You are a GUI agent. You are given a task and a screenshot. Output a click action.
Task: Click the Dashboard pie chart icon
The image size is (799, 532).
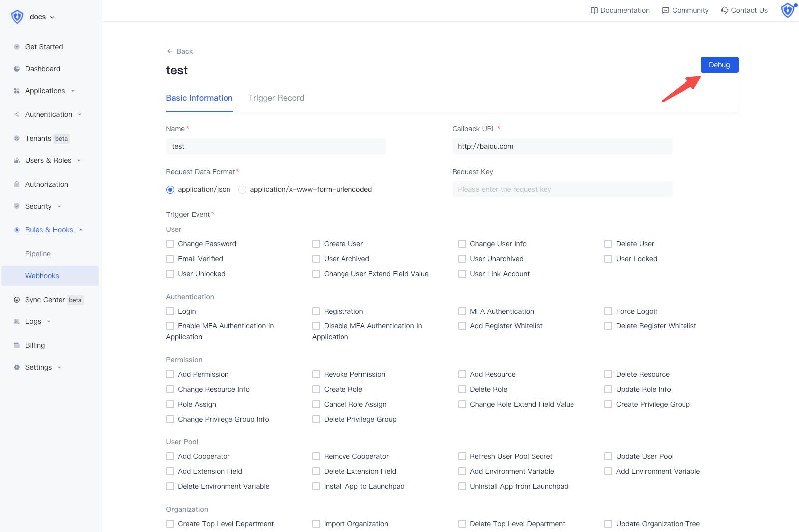[17, 69]
